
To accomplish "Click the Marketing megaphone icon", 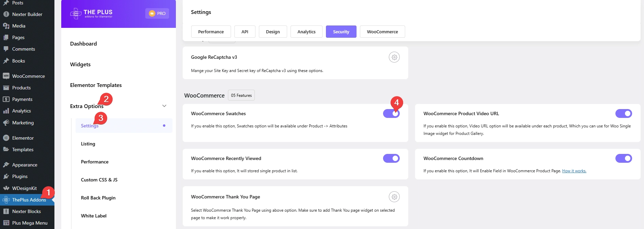I will click(6, 123).
